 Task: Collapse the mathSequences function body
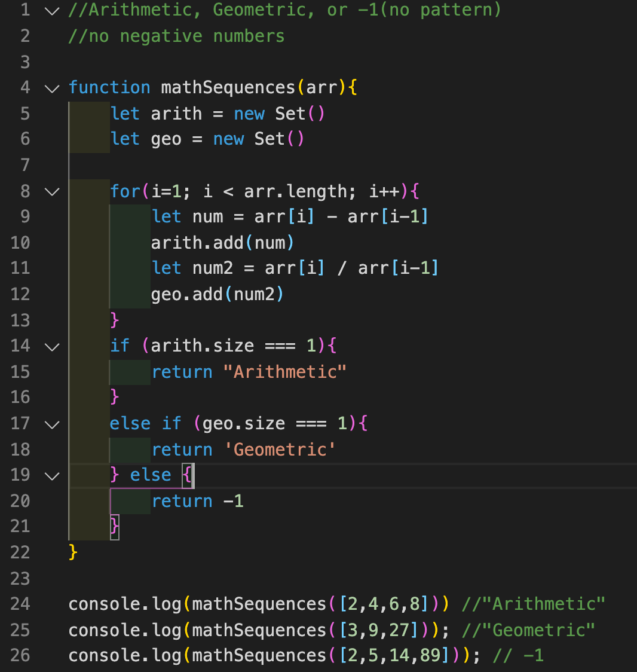click(x=51, y=88)
